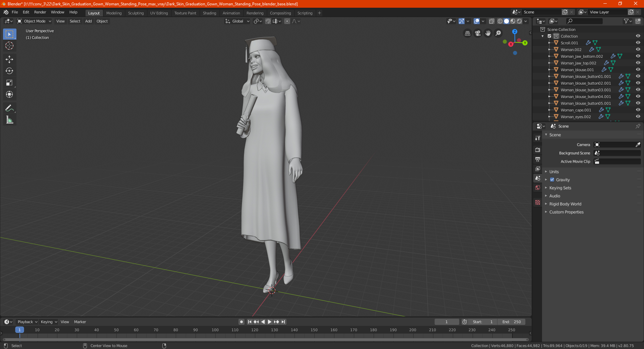
Task: Toggle perspective/orthographic grid view button
Action: 468,33
